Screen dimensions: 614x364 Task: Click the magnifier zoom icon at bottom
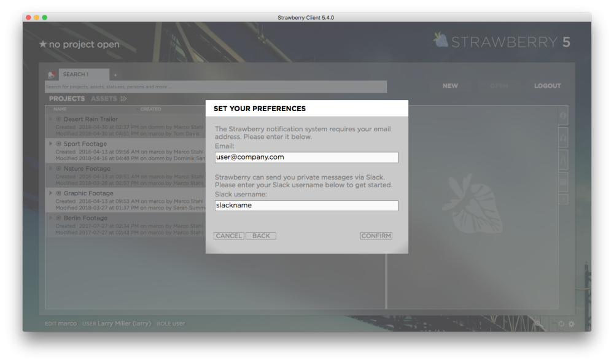pos(539,324)
